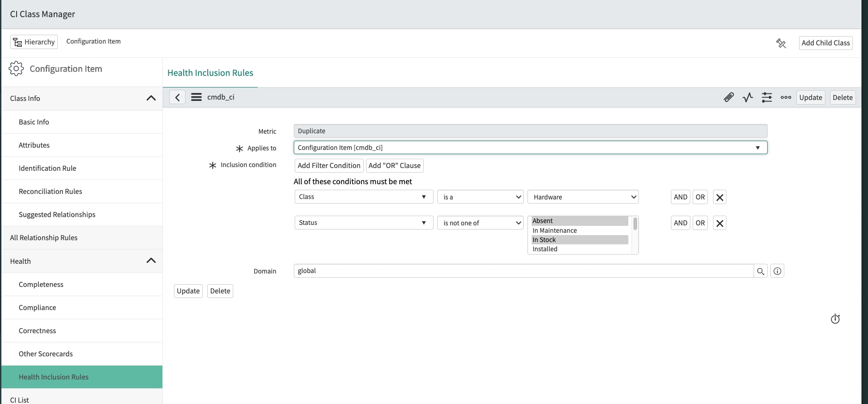Image resolution: width=868 pixels, height=404 pixels.
Task: Click the Add Filter Condition button
Action: [x=329, y=166]
